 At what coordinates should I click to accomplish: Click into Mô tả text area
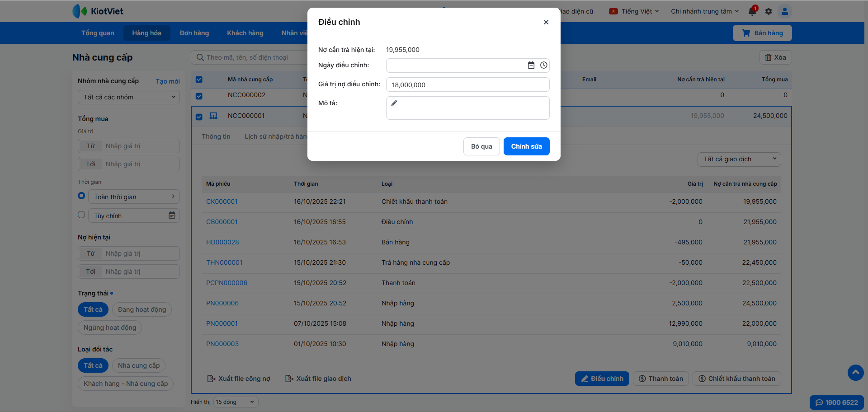[468, 108]
